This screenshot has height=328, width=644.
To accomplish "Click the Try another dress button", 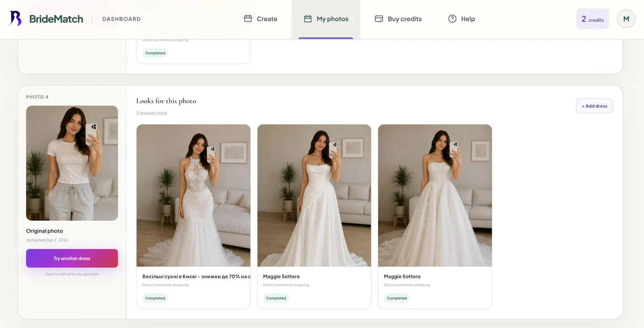I will [72, 258].
